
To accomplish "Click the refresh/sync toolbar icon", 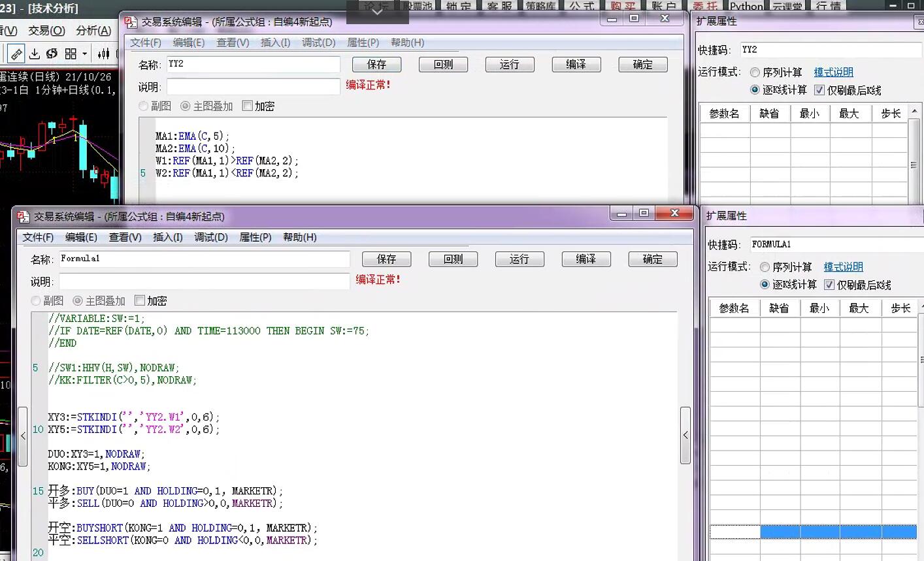I will coord(52,54).
